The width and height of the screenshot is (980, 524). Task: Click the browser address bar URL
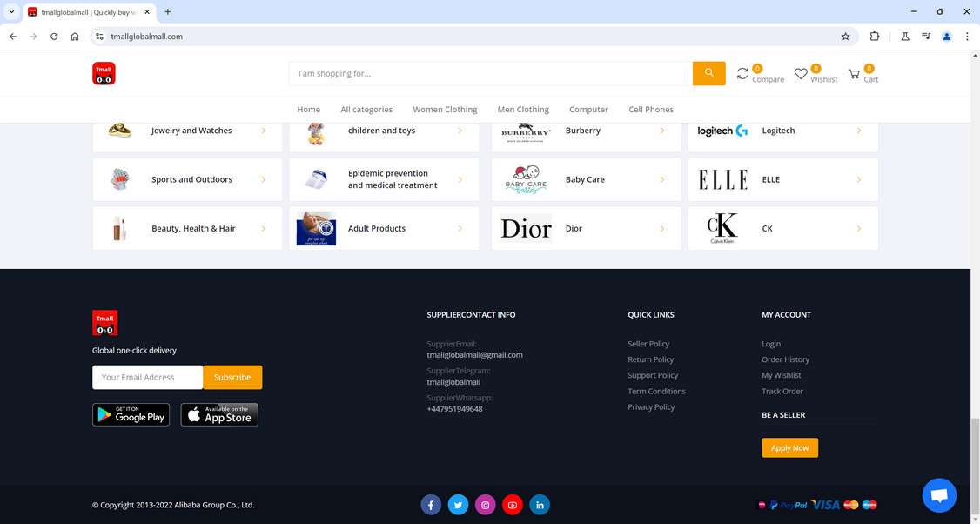tap(147, 37)
